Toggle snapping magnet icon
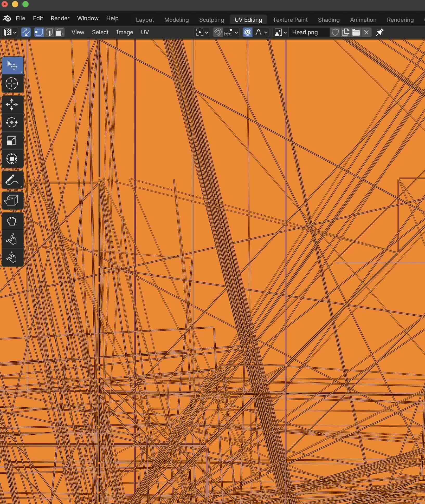425x504 pixels. (218, 32)
